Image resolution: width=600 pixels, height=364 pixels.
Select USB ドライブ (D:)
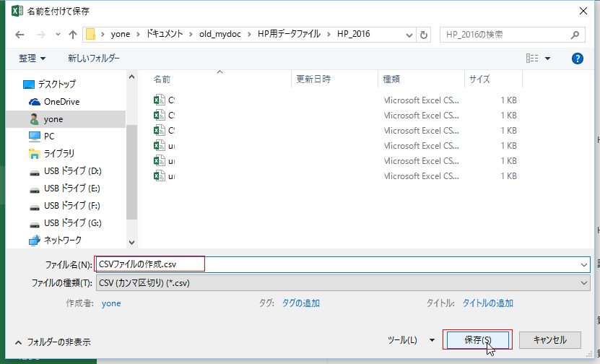(72, 170)
